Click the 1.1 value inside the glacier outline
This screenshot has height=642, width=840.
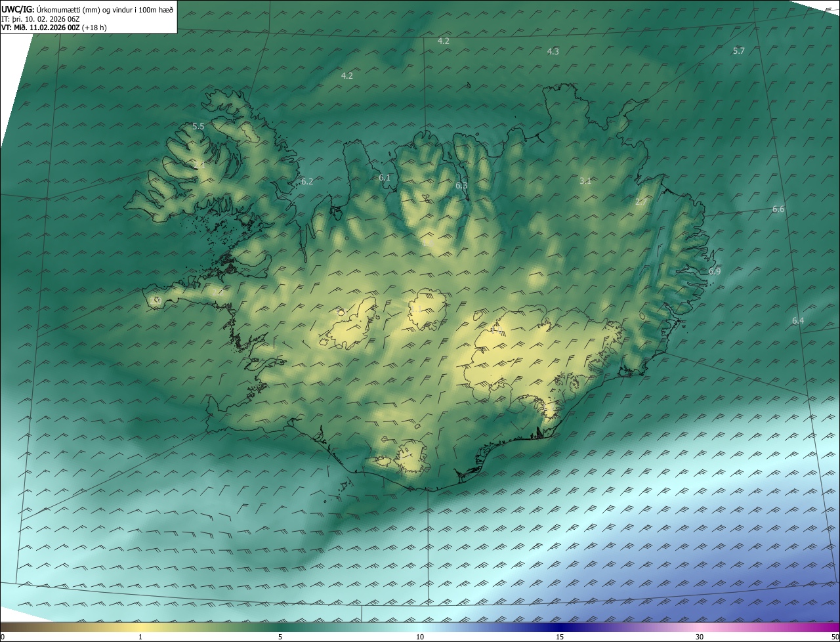[x=417, y=309]
